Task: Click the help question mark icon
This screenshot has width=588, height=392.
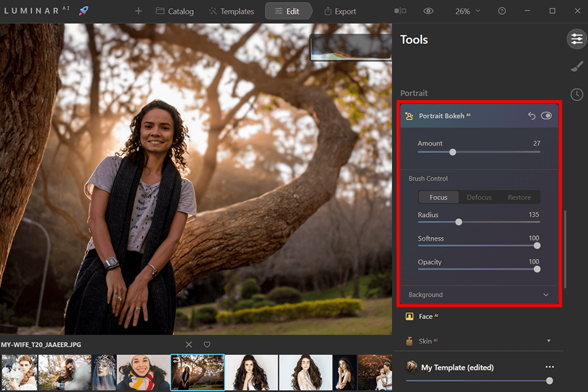Action: [502, 11]
